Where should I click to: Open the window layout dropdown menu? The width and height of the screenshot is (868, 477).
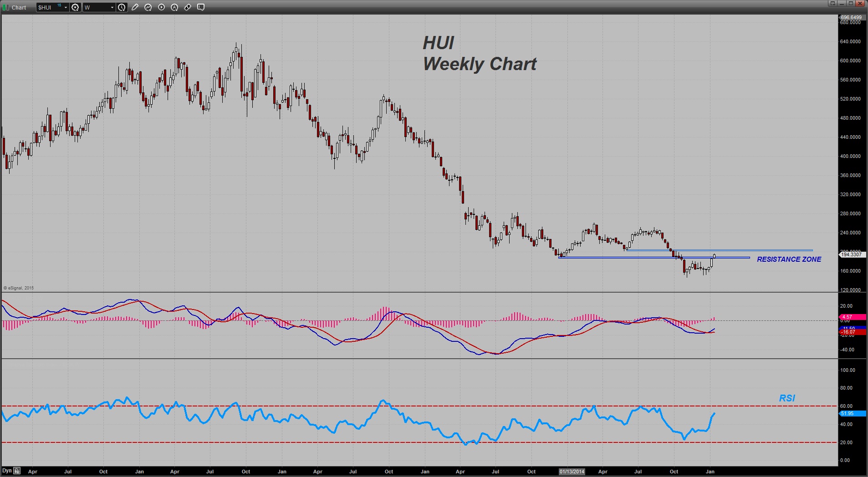point(832,3)
